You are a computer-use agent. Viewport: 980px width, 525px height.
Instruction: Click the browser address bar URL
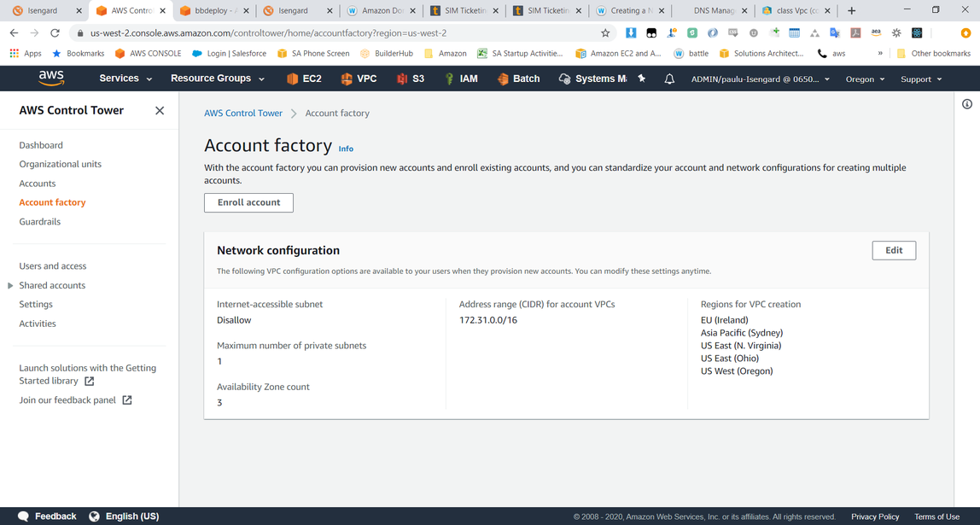tap(269, 33)
